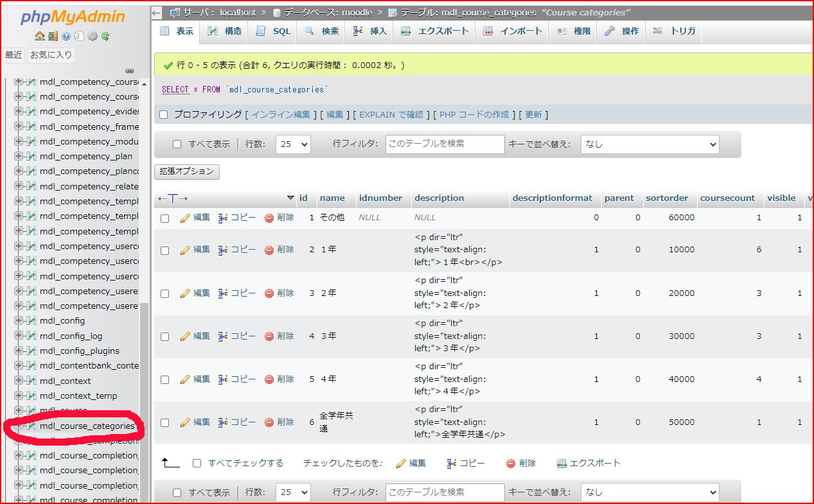The image size is (814, 504).
Task: Select the row checkbox for その他
Action: pyautogui.click(x=164, y=218)
